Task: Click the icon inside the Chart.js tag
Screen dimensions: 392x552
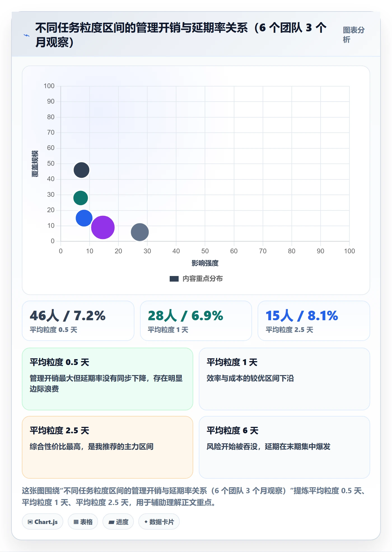Action: [x=30, y=522]
